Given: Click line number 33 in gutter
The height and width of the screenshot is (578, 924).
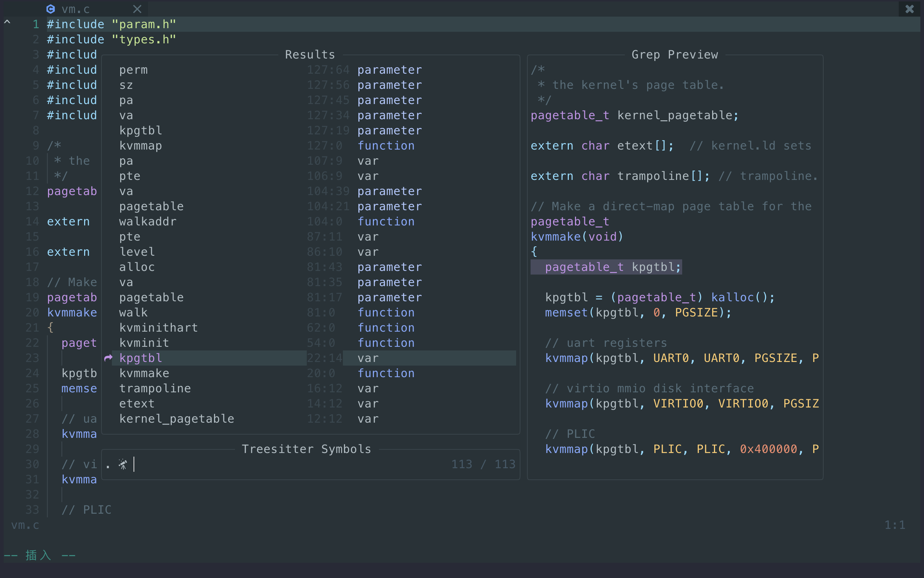Looking at the screenshot, I should (32, 510).
